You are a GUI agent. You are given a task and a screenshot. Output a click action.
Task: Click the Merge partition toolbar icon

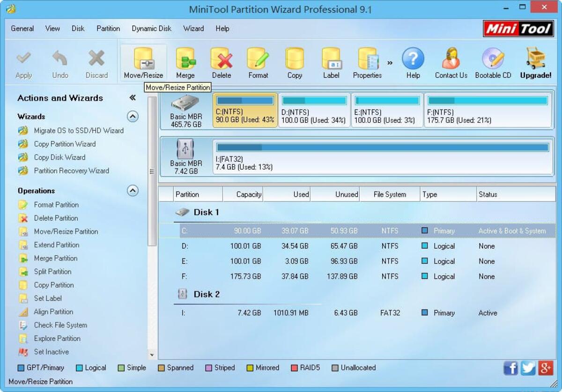[185, 62]
